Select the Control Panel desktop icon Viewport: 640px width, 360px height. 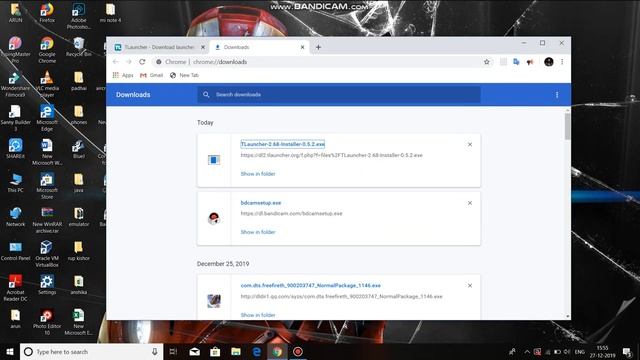pyautogui.click(x=16, y=251)
